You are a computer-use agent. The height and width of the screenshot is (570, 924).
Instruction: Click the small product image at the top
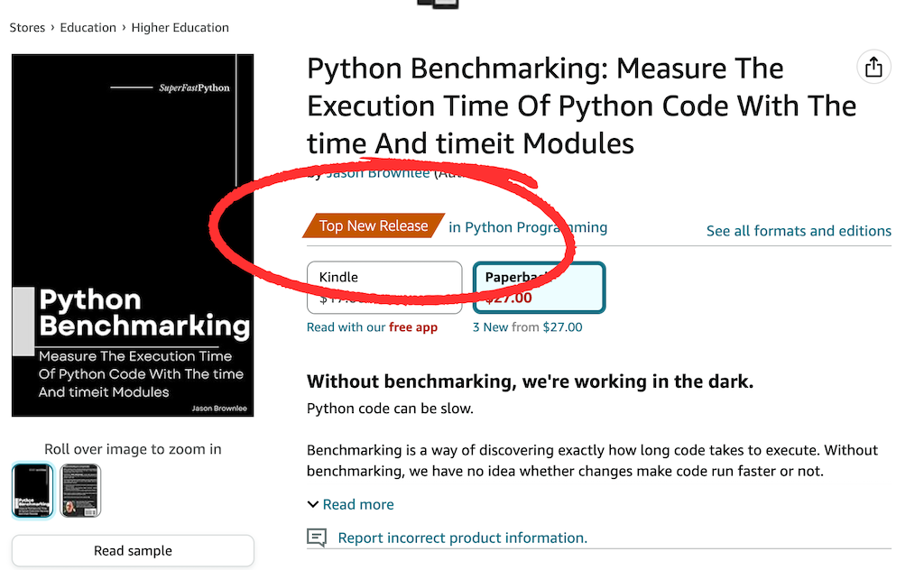(439, 5)
